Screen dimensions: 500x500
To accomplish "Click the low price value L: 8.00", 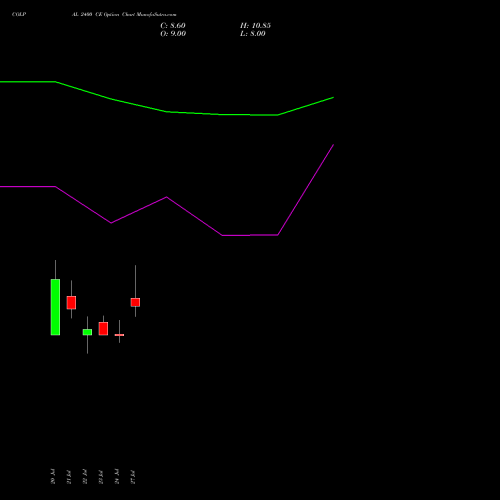I will tap(253, 34).
